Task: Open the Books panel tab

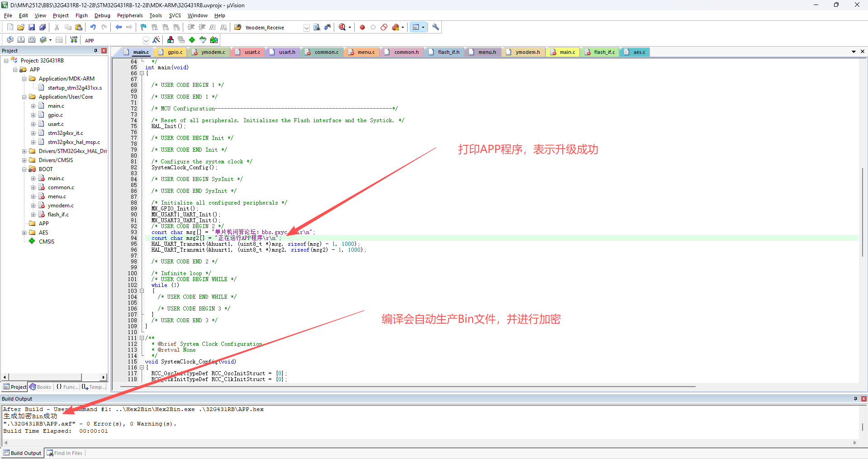Action: click(40, 387)
